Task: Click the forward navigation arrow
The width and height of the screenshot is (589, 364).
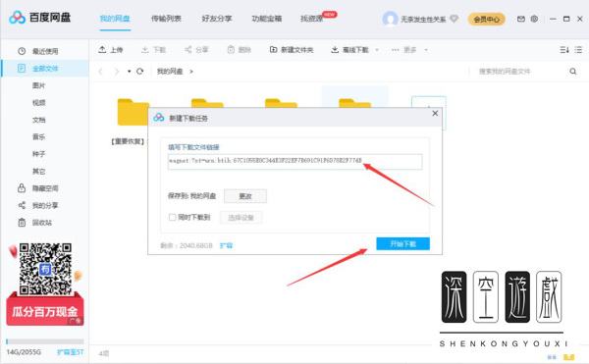Action: pos(117,72)
